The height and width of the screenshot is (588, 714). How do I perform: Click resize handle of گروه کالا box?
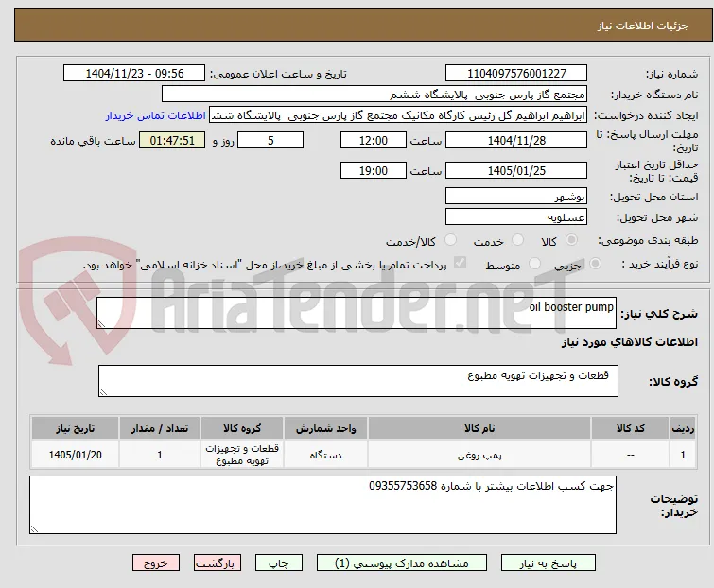pos(103,392)
